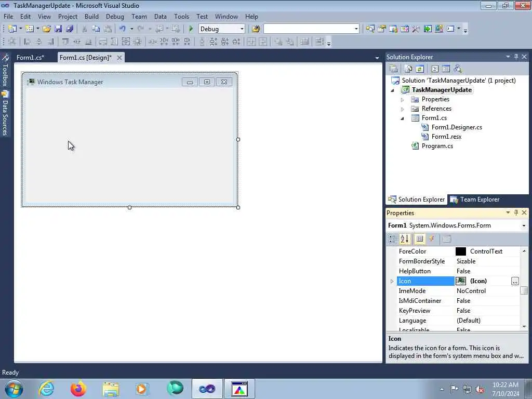Open the empty find combo box dropdown
This screenshot has width=532, height=399.
[356, 29]
